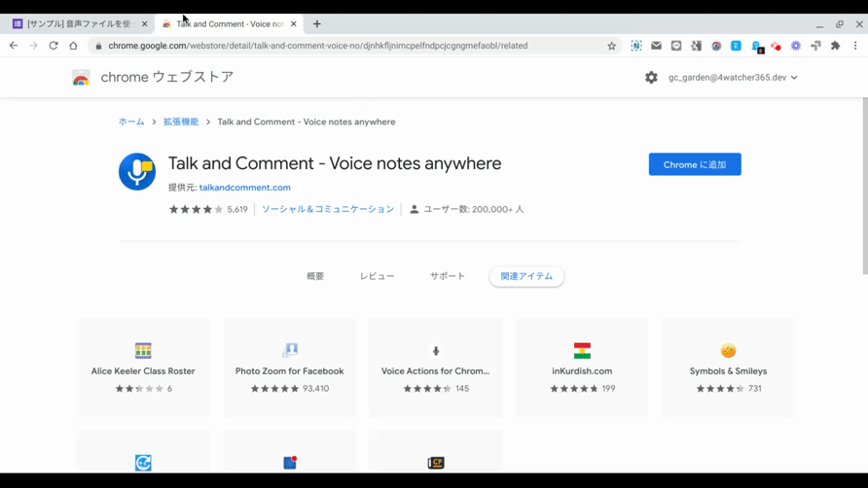Click the N extension icon in toolbar

pyautogui.click(x=636, y=46)
